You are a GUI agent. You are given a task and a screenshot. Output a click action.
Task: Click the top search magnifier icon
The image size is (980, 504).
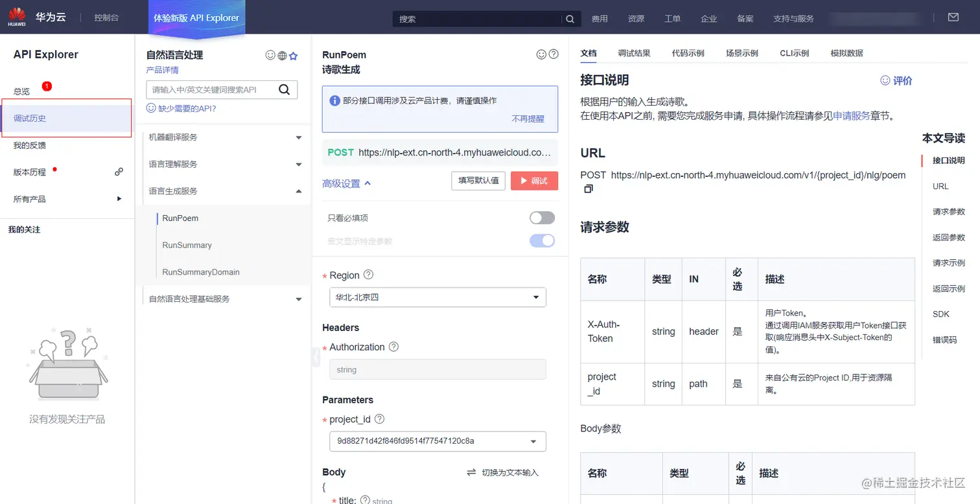click(x=570, y=19)
